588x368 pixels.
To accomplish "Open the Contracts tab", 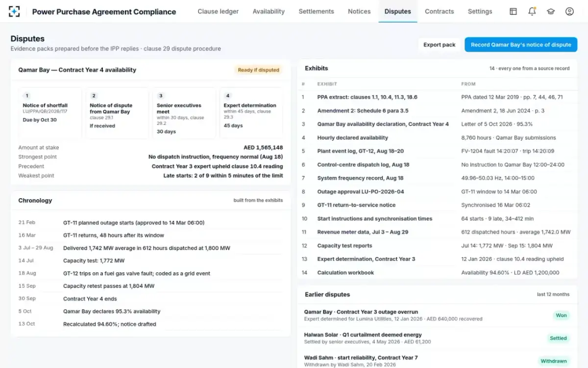I will point(440,11).
